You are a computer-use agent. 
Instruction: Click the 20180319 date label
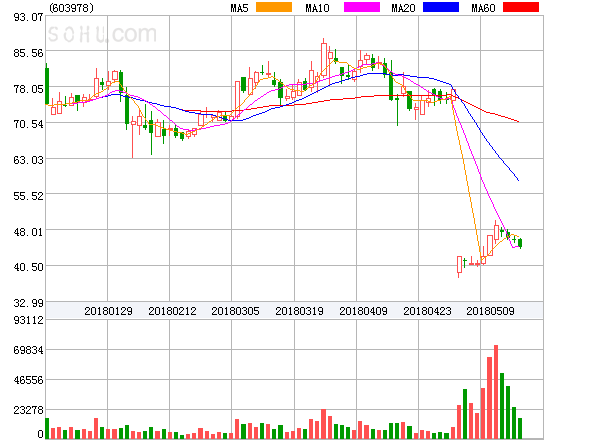299,311
